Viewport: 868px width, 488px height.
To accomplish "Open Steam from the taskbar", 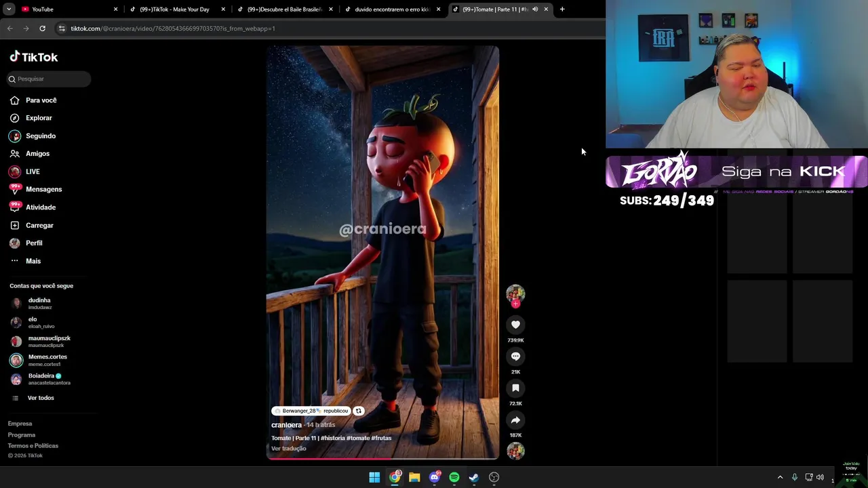I will [x=474, y=477].
